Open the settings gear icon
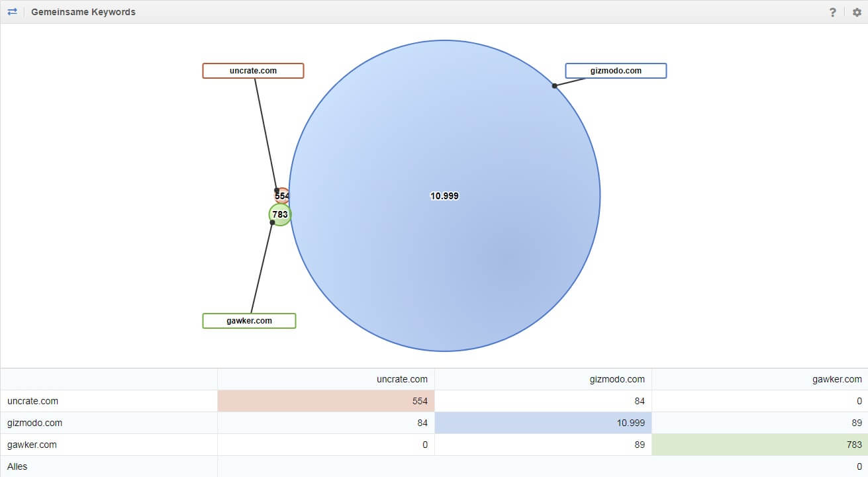Screen dimensions: 868x477 (x=856, y=13)
